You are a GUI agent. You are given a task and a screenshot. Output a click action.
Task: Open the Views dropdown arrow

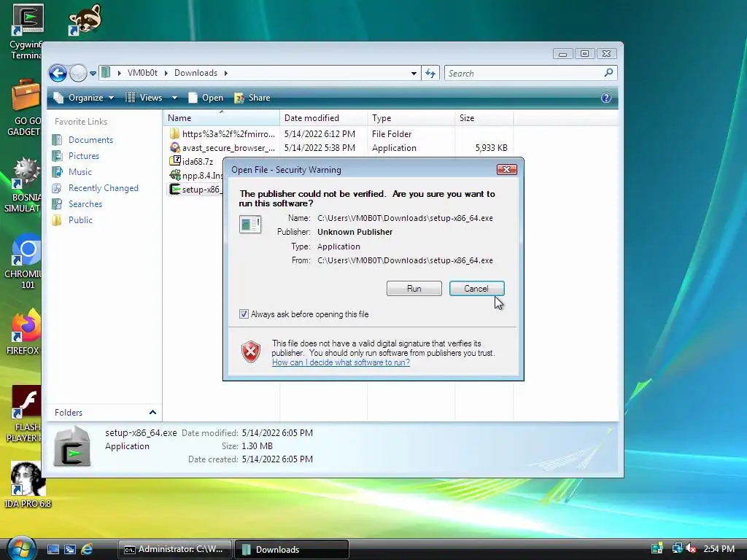tap(174, 98)
